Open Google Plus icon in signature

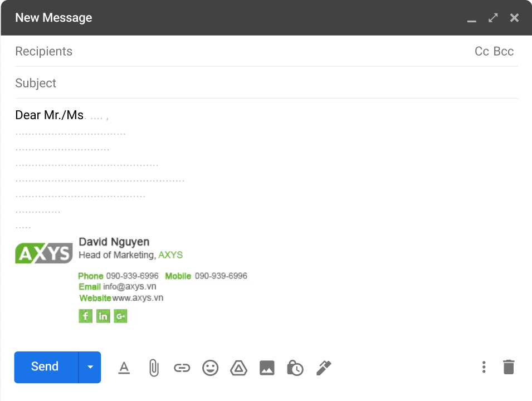121,316
